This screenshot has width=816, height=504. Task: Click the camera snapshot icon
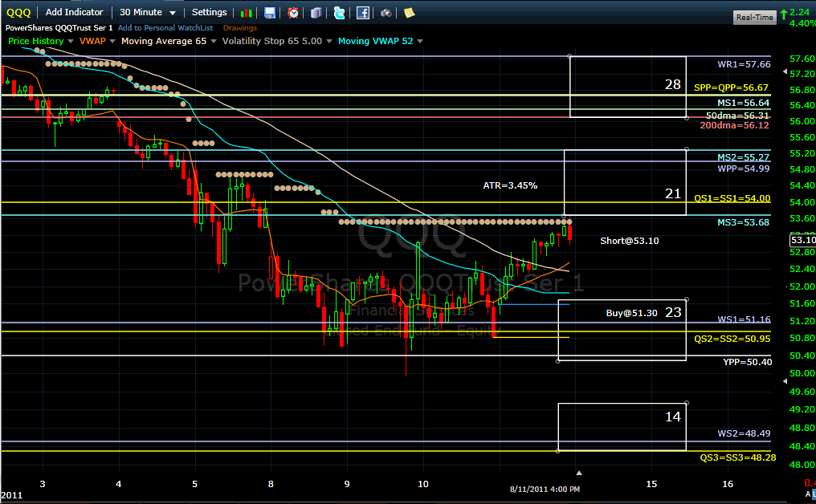(x=386, y=13)
